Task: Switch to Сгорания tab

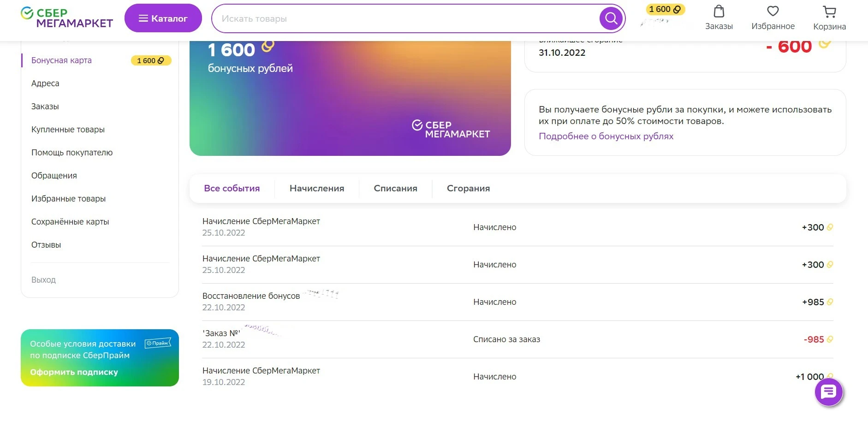Action: pyautogui.click(x=468, y=188)
